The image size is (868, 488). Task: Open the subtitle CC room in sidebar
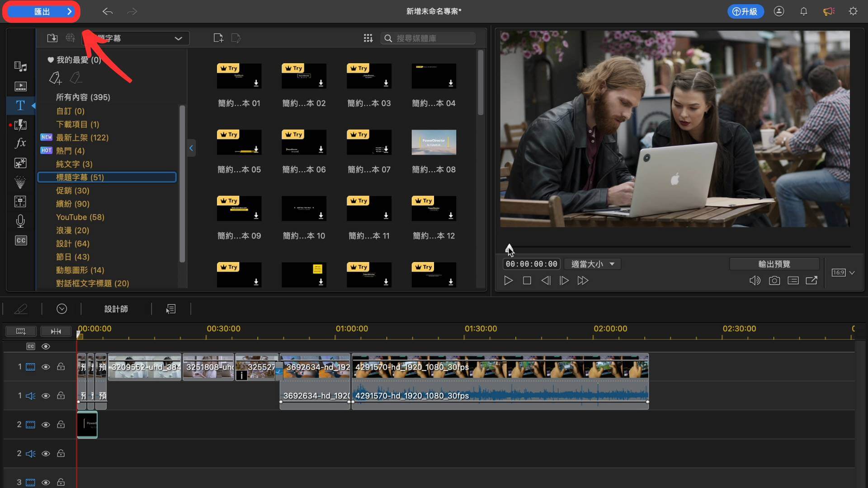point(21,240)
